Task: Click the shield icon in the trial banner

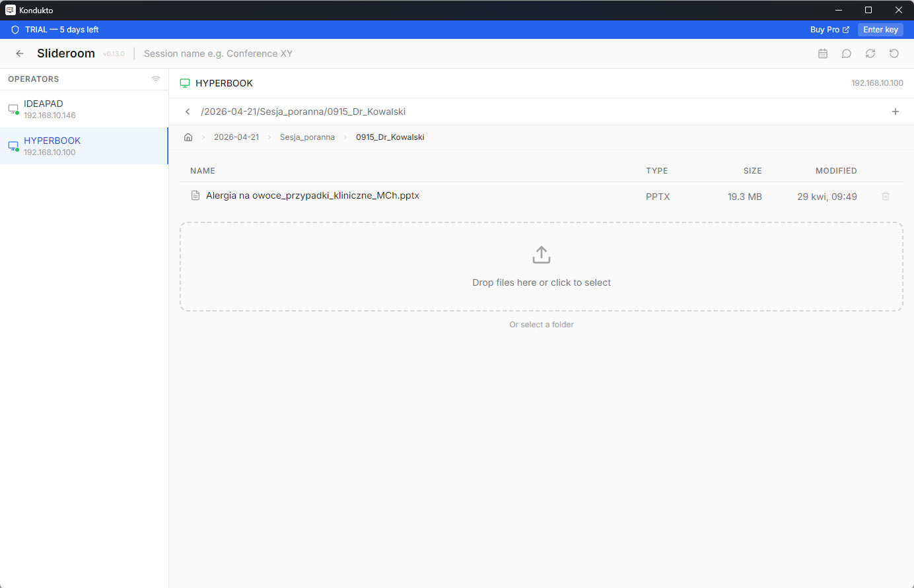Action: [15, 30]
